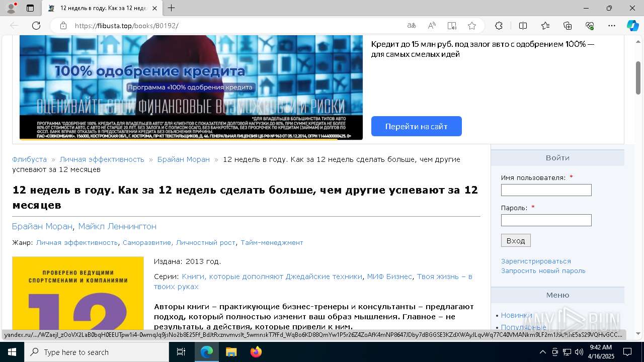644x362 pixels.
Task: Show hidden system tray icons
Action: [542, 352]
